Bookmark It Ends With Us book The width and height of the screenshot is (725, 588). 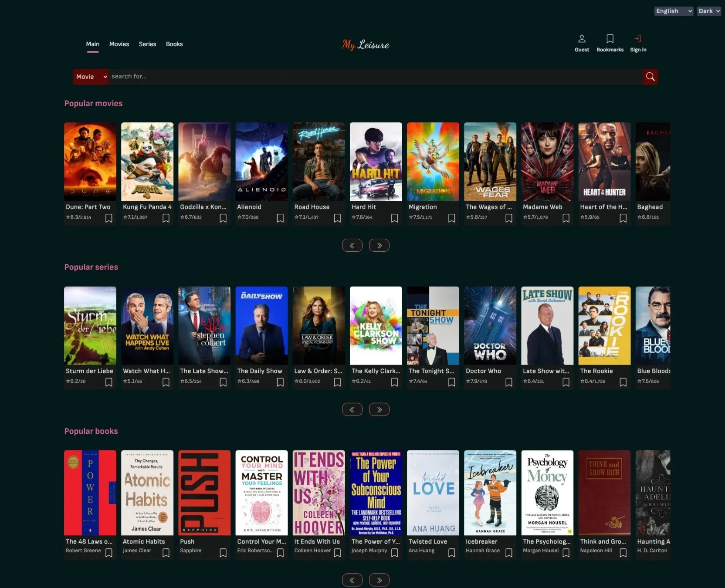coord(337,553)
